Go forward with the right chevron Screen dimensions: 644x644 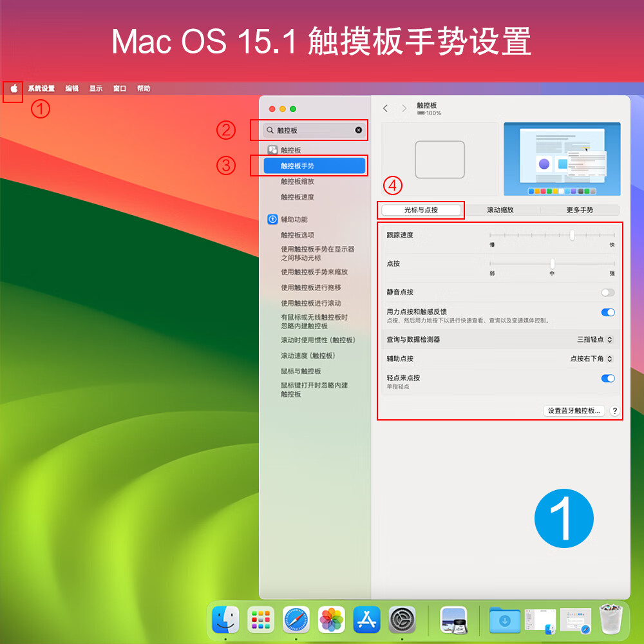pos(404,108)
